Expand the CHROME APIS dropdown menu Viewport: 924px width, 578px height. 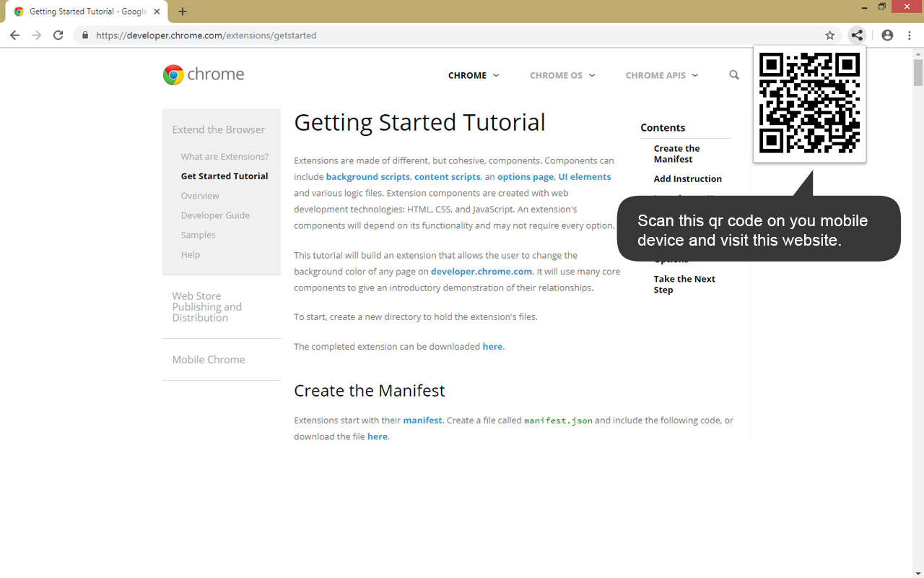click(x=662, y=75)
